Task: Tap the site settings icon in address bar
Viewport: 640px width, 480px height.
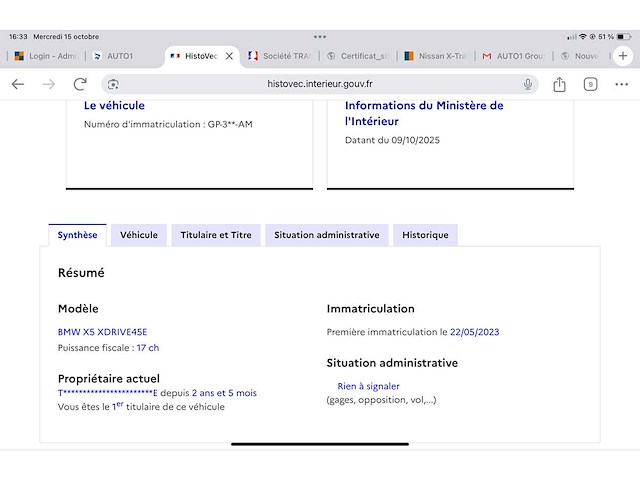Action: coord(113,84)
